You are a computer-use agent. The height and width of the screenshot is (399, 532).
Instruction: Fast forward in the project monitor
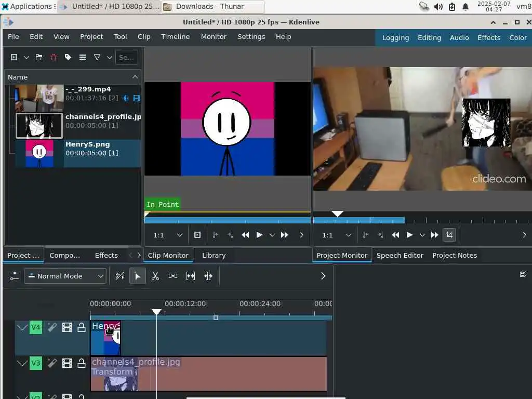(435, 235)
